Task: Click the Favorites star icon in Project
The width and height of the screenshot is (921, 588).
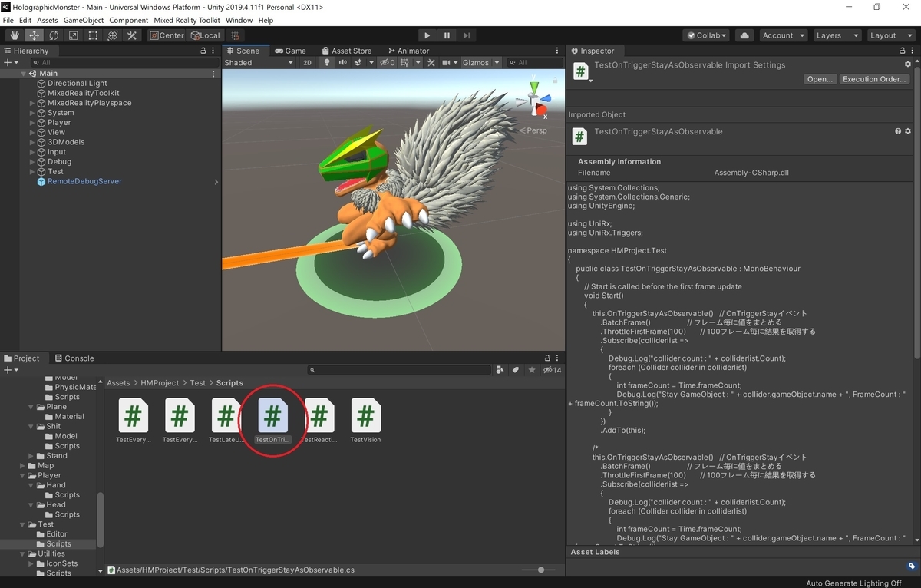Action: tap(531, 370)
